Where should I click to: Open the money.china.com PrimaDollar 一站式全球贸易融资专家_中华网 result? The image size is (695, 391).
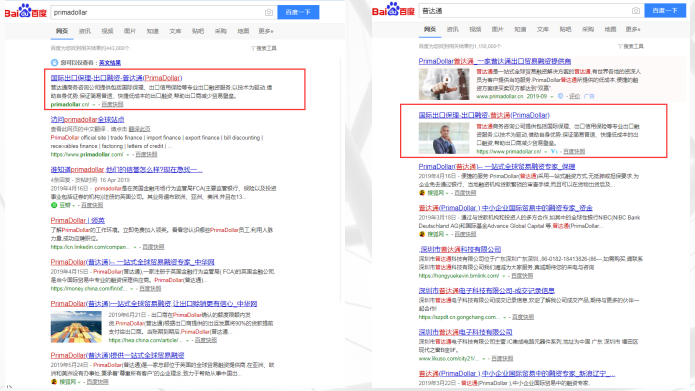tap(133, 262)
